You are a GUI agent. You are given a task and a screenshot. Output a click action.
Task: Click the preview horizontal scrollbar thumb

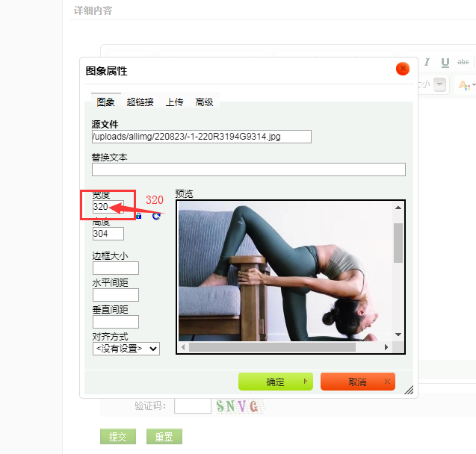(272, 347)
